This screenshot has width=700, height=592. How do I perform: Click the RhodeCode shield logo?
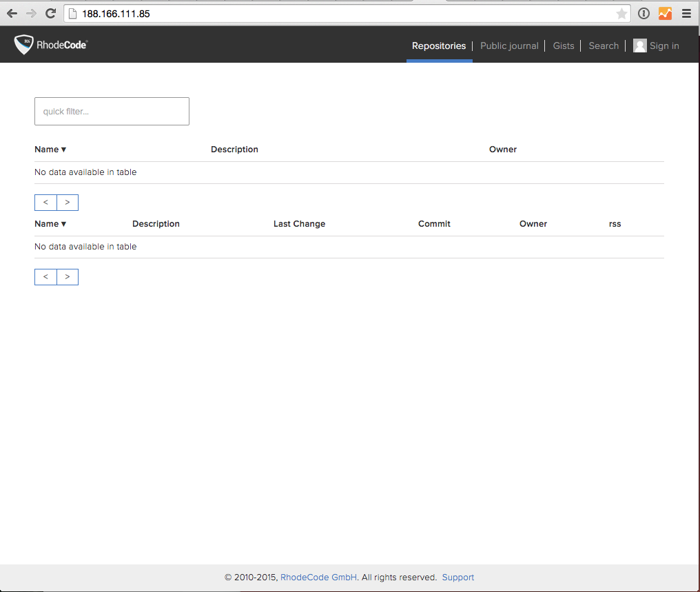(x=24, y=45)
